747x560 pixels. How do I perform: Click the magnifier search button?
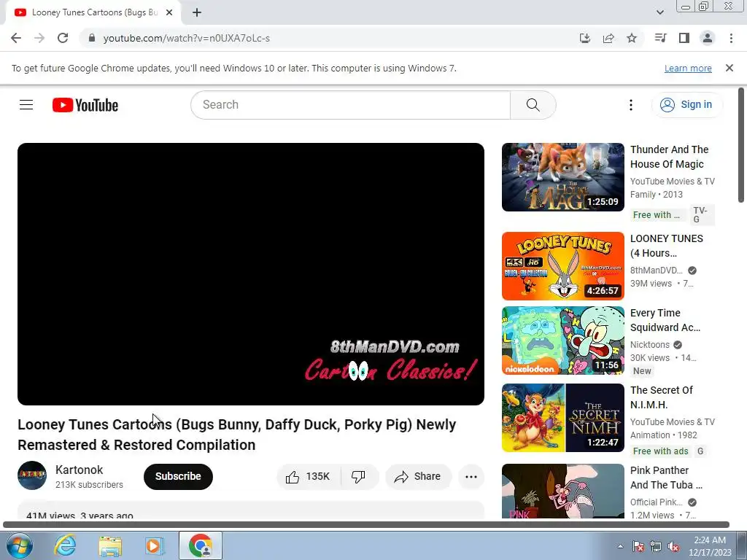[x=533, y=105]
